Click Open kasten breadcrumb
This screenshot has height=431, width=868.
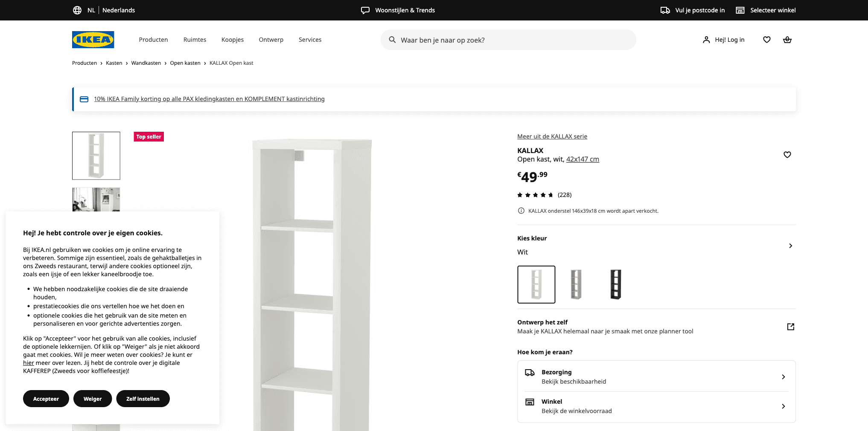click(x=185, y=63)
